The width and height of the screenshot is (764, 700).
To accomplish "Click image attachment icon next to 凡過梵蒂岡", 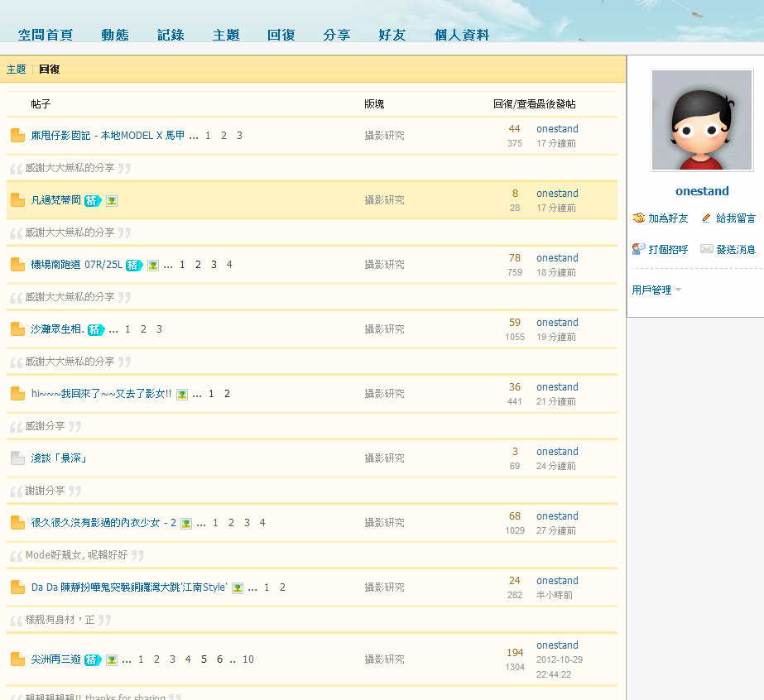I will pos(112,200).
